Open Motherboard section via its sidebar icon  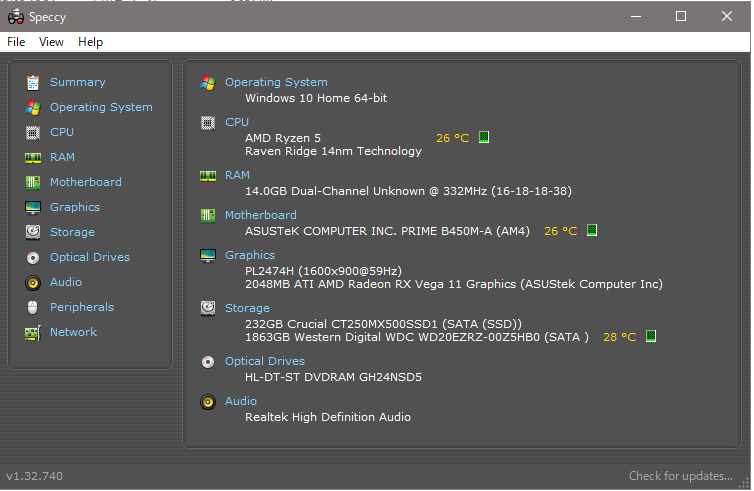[x=33, y=182]
